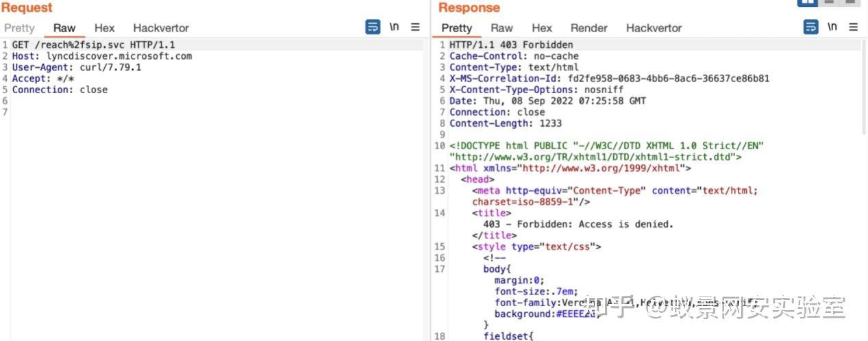Screen dimensions: 868x341
Task: Click 'X-Content-Type-Options: nosniff' header
Action: [x=536, y=90]
